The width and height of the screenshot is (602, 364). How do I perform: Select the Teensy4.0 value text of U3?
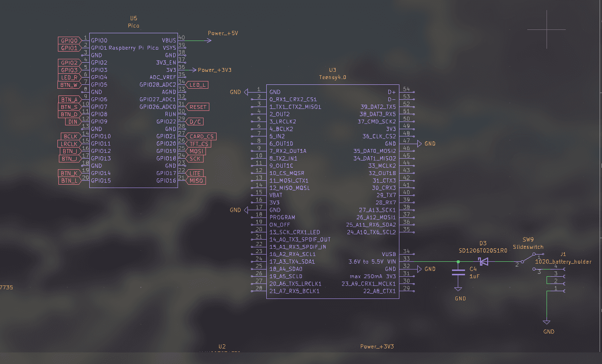[332, 77]
